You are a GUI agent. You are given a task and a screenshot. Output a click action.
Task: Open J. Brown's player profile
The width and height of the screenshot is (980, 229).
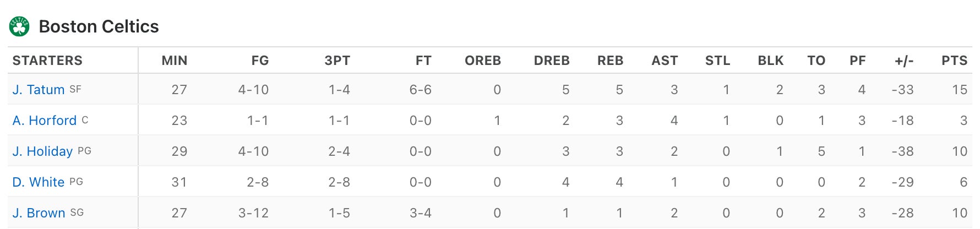(39, 213)
